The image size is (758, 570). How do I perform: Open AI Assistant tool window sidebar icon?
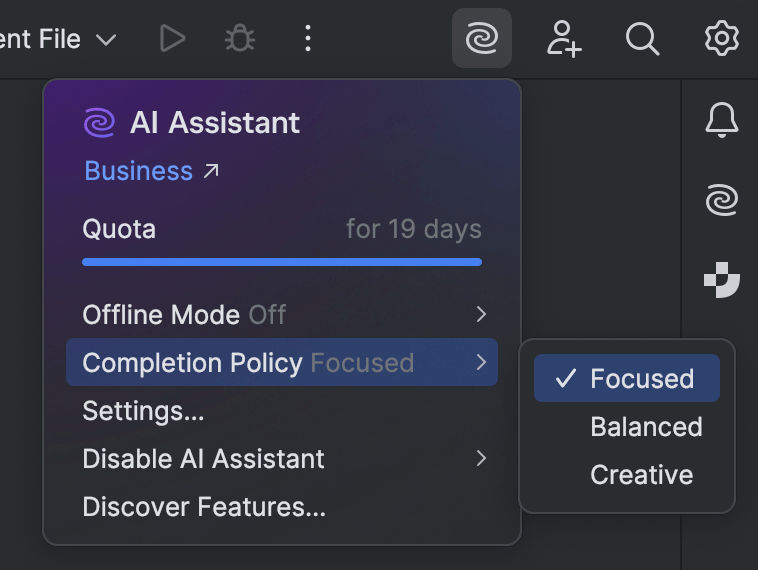721,200
